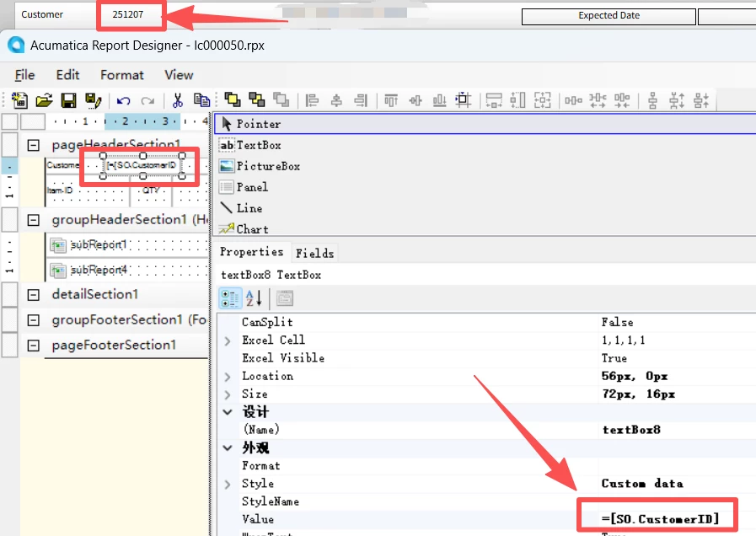The height and width of the screenshot is (536, 756).
Task: Click the Save As icon with pencil
Action: (93, 100)
